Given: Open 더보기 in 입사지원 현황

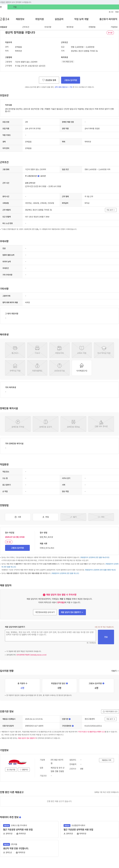Looking at the screenshot, I should [115, 671].
